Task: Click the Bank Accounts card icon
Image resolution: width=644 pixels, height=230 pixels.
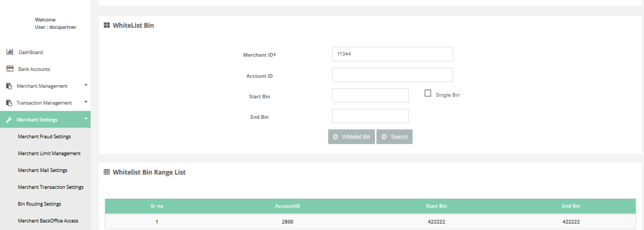Action: pyautogui.click(x=10, y=69)
